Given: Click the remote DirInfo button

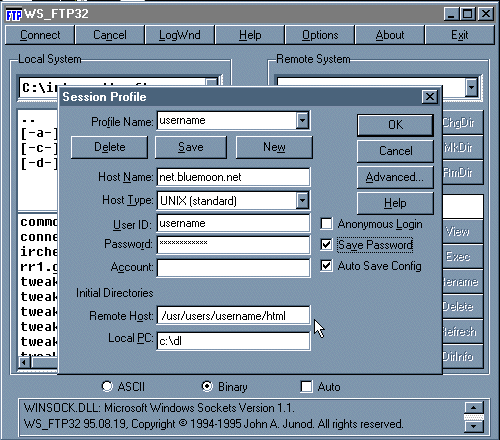Looking at the screenshot, I should pyautogui.click(x=463, y=357).
